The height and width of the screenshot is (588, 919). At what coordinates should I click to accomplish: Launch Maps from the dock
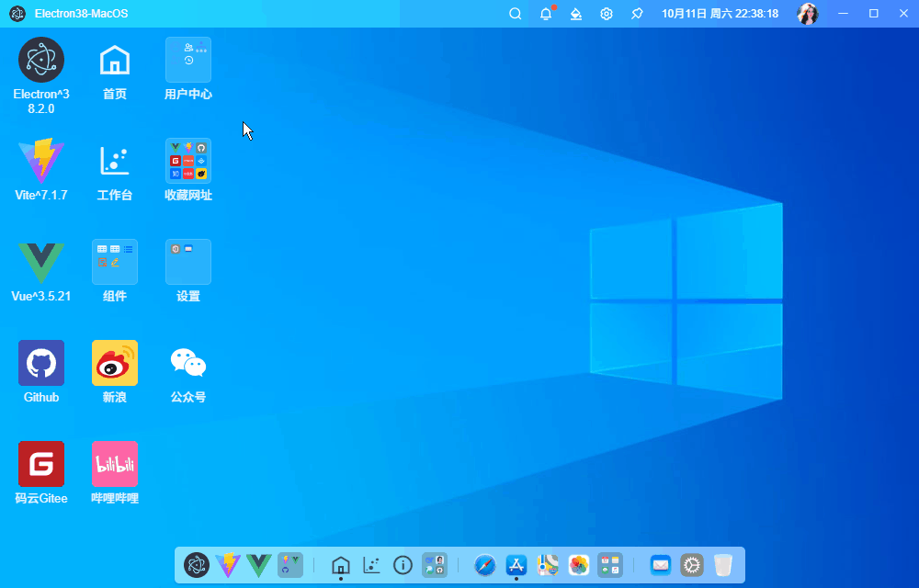[548, 565]
